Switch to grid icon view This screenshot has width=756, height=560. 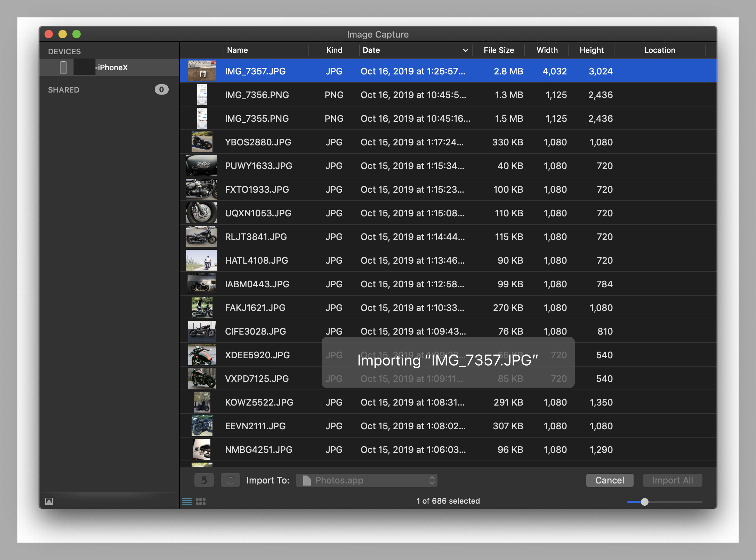point(201,501)
